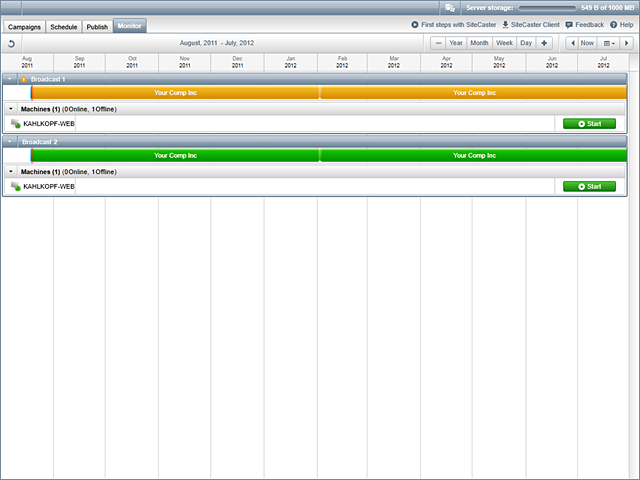
Task: Click the Help question mark icon
Action: (613, 25)
